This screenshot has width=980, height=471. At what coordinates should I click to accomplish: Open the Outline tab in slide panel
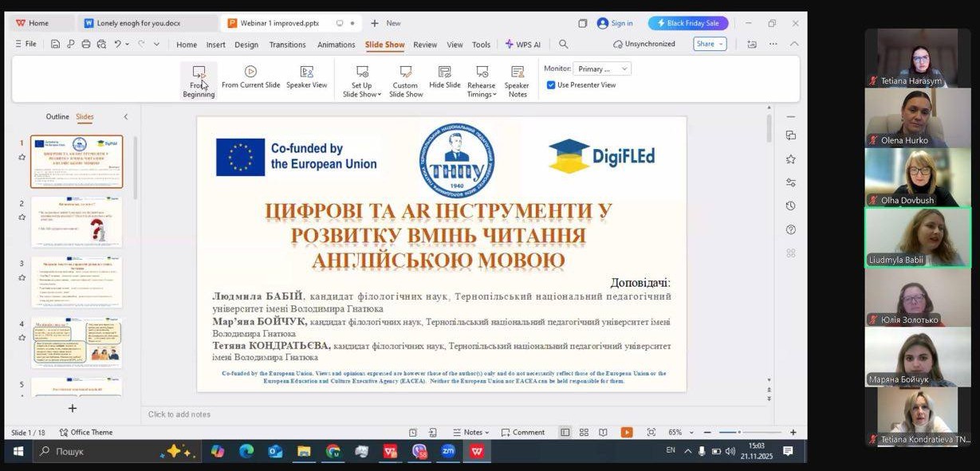(57, 117)
